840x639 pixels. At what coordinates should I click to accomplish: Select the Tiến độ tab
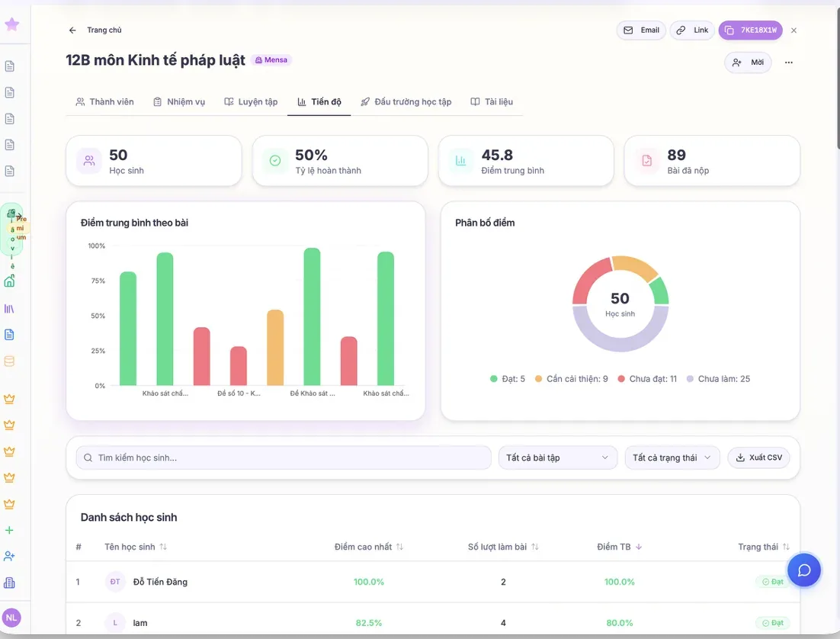(x=319, y=102)
